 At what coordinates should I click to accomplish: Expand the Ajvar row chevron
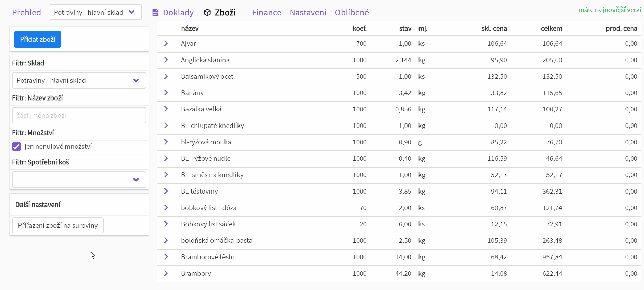[166, 43]
